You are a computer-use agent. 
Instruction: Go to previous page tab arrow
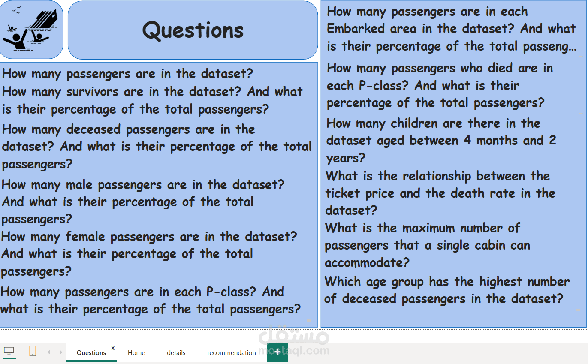point(49,352)
